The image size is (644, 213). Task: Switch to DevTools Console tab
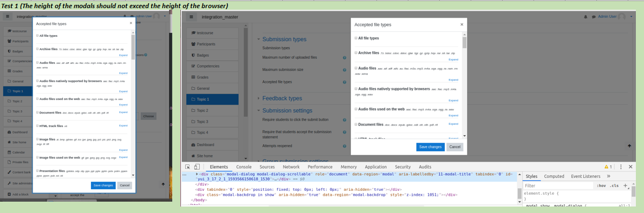pyautogui.click(x=244, y=167)
